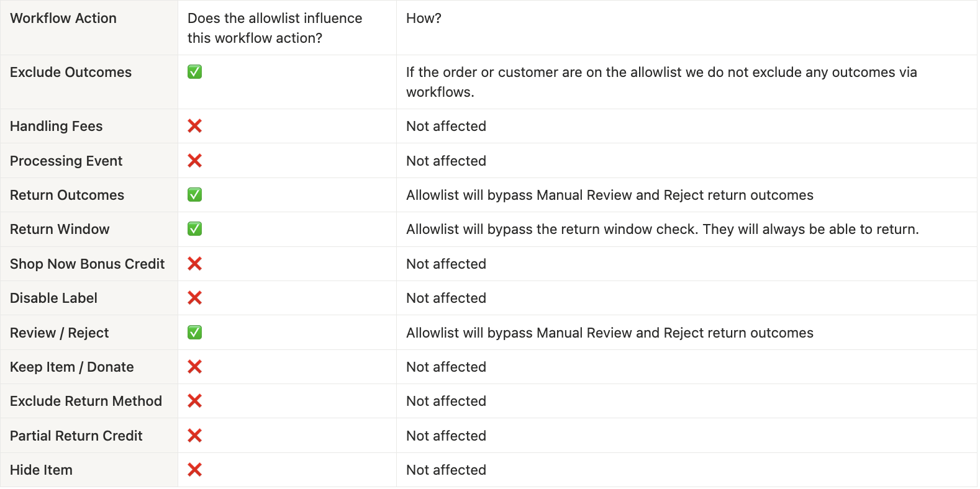Click the red X for Partial Return Credit
The height and width of the screenshot is (489, 980).
point(194,436)
